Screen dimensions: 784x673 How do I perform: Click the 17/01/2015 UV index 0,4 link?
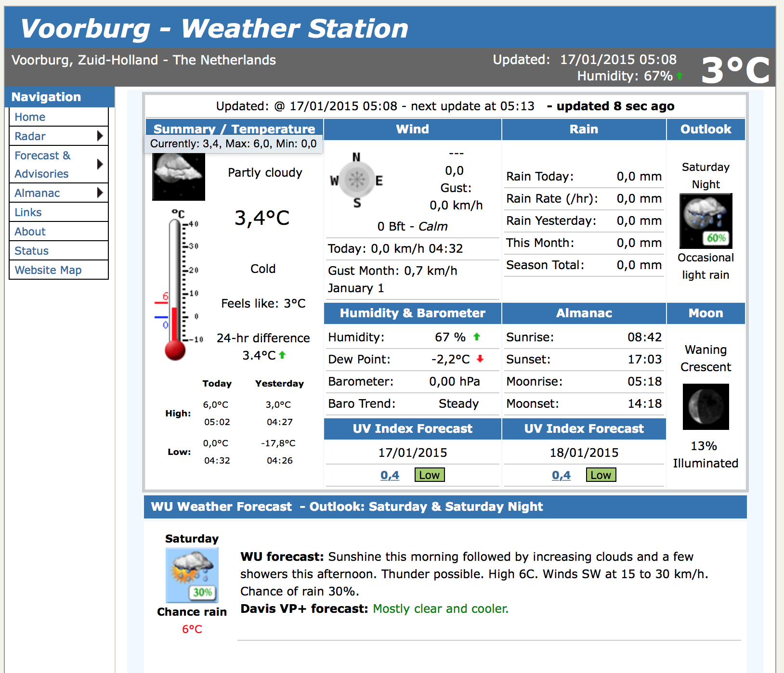click(390, 475)
